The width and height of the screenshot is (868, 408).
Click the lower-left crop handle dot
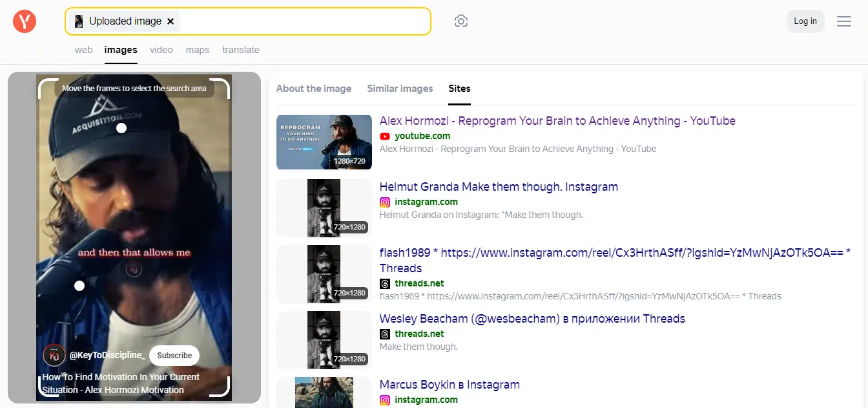(79, 286)
